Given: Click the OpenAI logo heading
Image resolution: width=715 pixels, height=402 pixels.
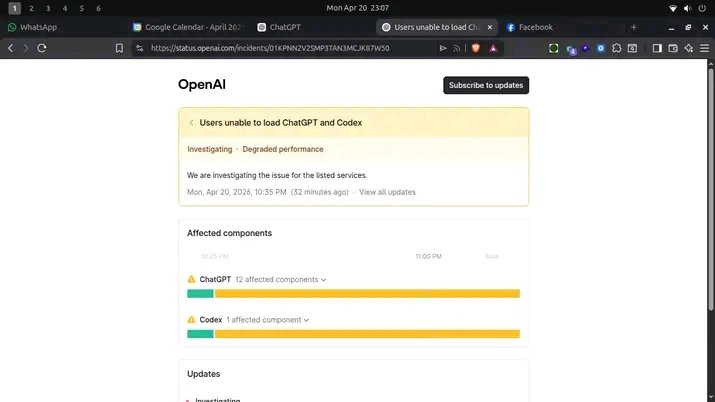Looking at the screenshot, I should pyautogui.click(x=202, y=84).
